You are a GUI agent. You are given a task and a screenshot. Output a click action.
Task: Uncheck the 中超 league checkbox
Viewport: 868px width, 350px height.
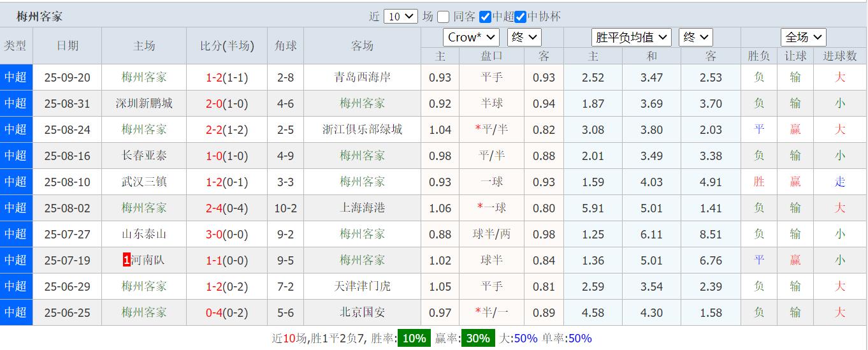point(485,17)
